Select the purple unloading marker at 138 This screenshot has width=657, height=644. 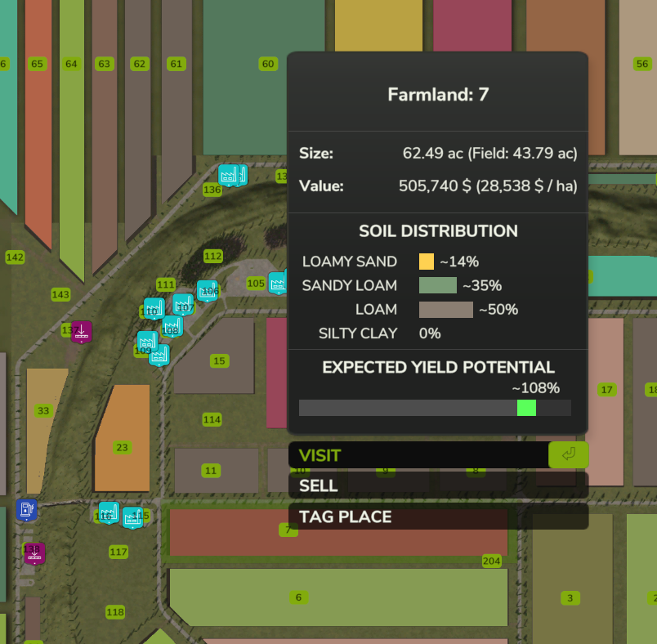tap(34, 552)
